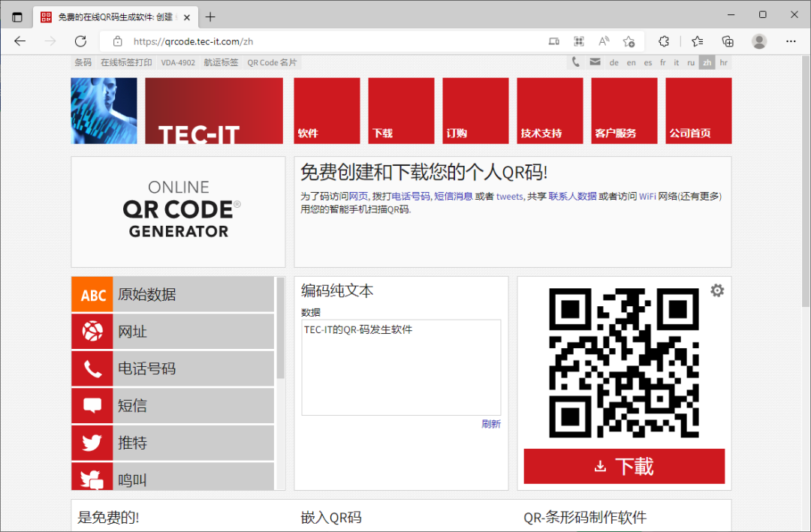Image resolution: width=811 pixels, height=532 pixels.
Task: Click the tweets link
Action: tap(509, 197)
